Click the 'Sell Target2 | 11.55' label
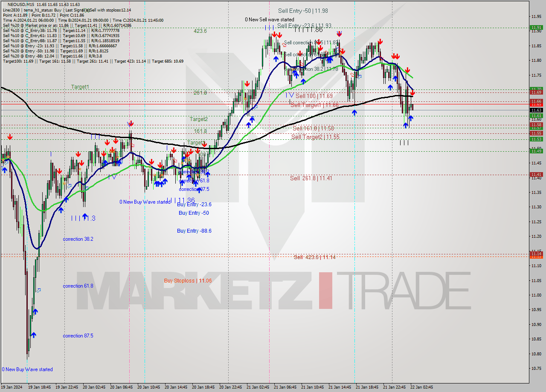Viewport: 546px width, 392px height. click(316, 137)
